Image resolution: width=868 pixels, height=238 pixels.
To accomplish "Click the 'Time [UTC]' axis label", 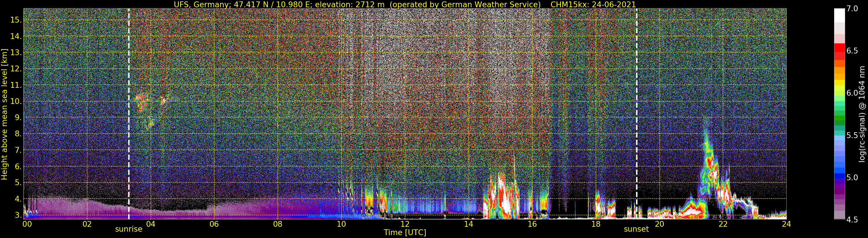I will [x=405, y=233].
